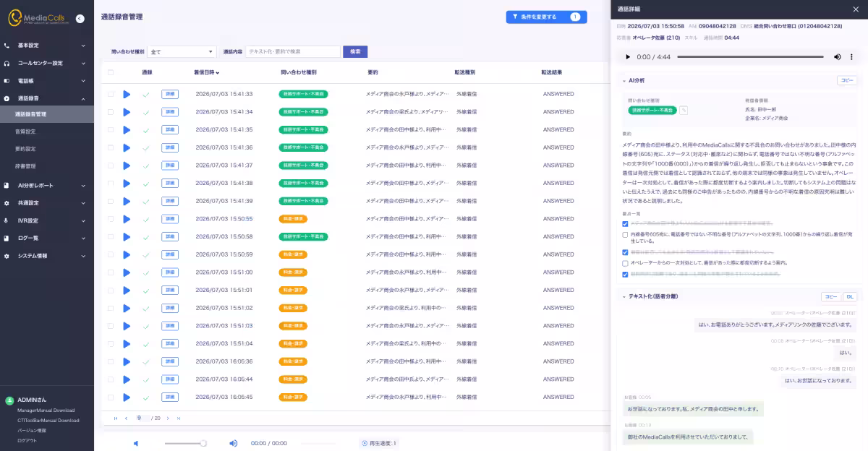This screenshot has height=451, width=868.
Task: Go to the last page of results
Action: (179, 418)
